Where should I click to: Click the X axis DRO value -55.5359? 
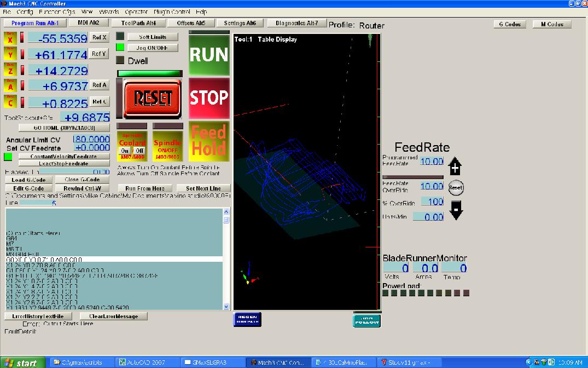(x=58, y=38)
